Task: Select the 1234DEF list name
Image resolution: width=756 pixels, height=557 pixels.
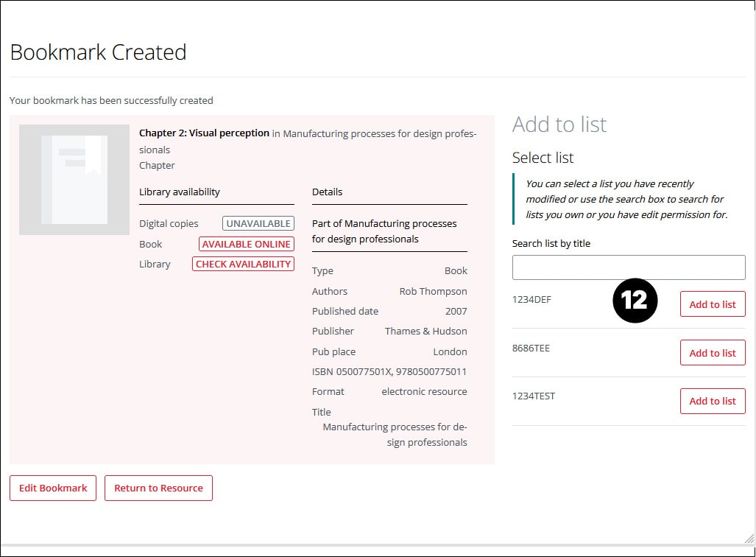Action: point(531,299)
